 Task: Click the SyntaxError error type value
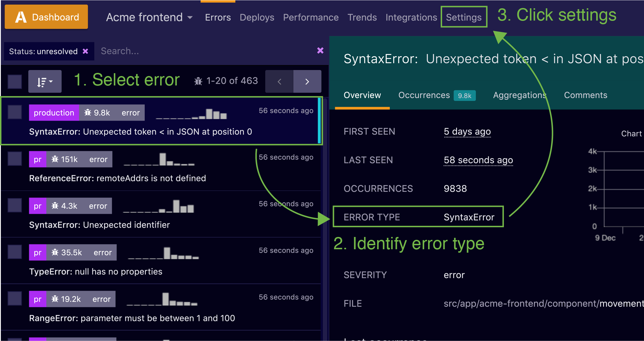469,217
